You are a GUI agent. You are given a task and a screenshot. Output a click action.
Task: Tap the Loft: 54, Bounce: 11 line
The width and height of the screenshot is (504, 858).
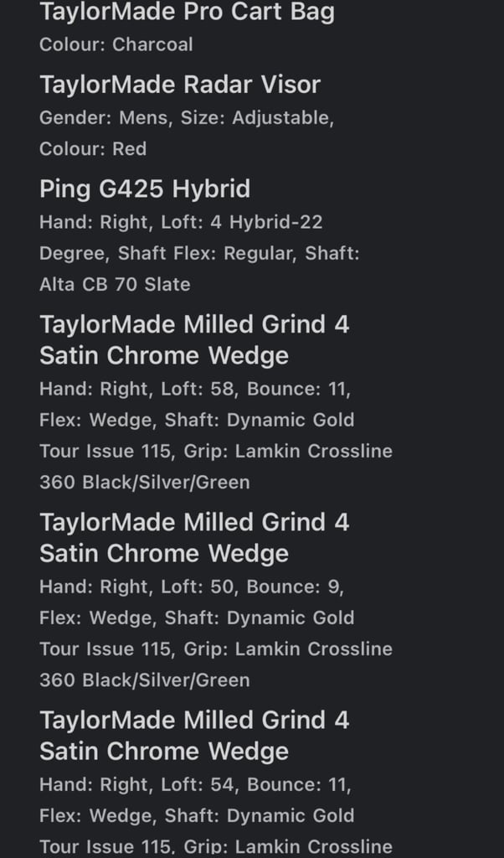(195, 784)
